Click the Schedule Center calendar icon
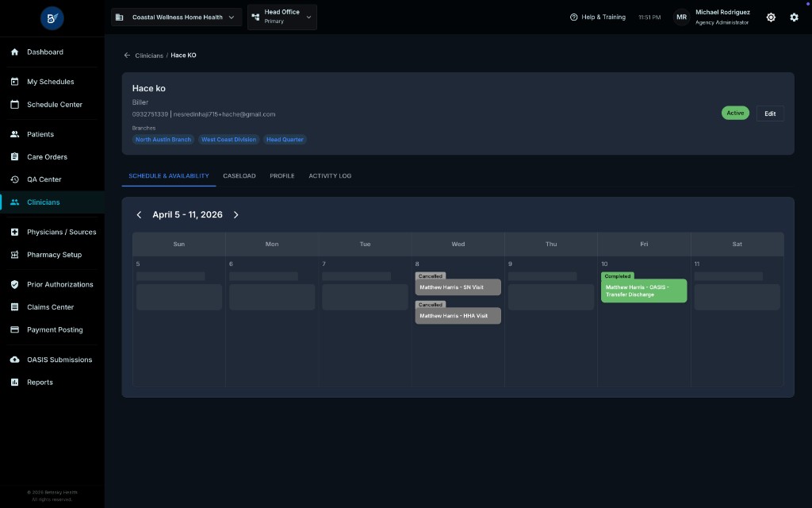 tap(14, 104)
